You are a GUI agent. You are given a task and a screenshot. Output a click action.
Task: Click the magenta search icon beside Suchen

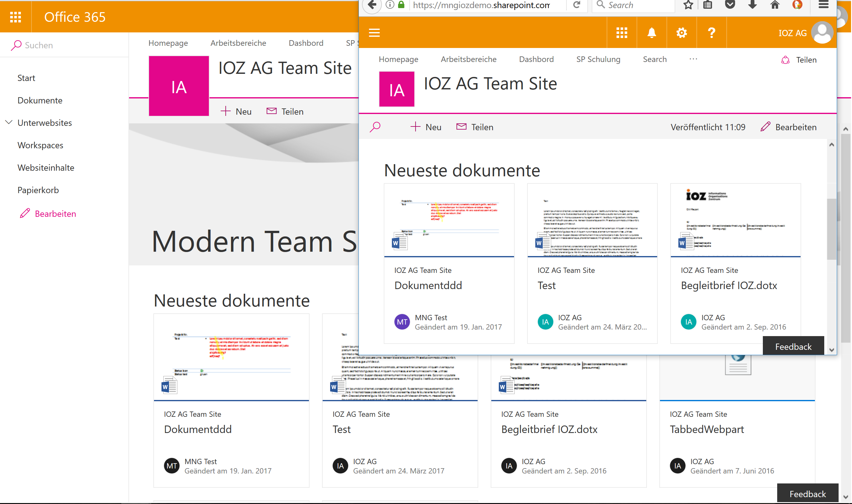(x=16, y=45)
